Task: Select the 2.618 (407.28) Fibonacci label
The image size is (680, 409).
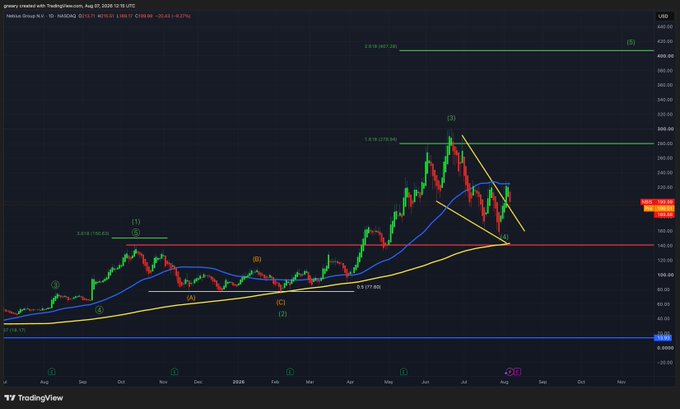Action: (381, 46)
